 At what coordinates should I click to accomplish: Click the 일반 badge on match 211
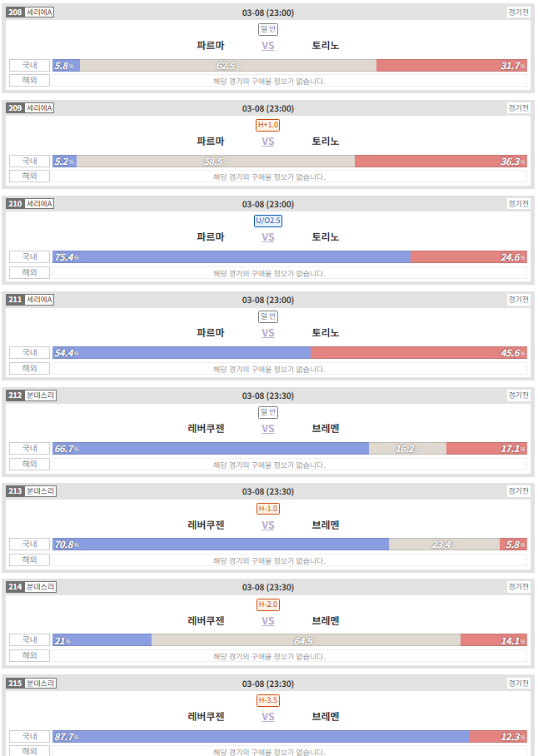(268, 316)
